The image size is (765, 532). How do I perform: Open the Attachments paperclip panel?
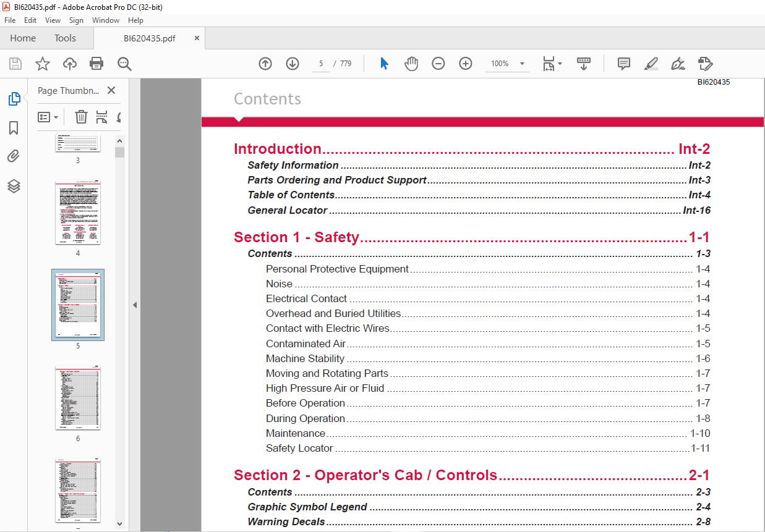pos(14,156)
